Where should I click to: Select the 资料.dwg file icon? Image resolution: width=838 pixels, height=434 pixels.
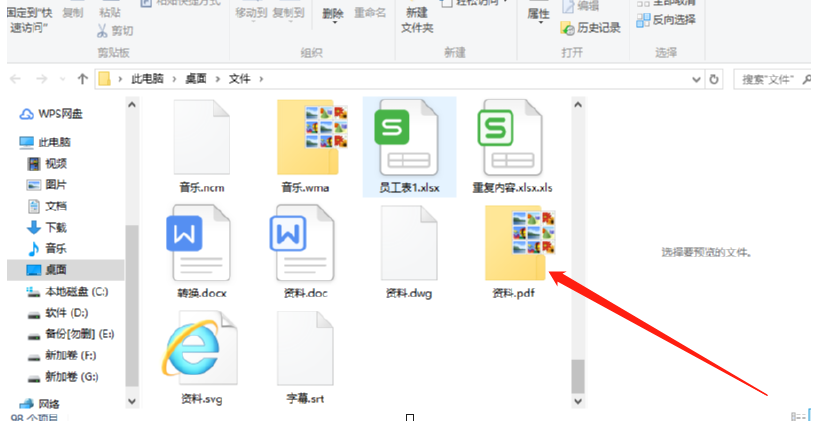pos(409,243)
